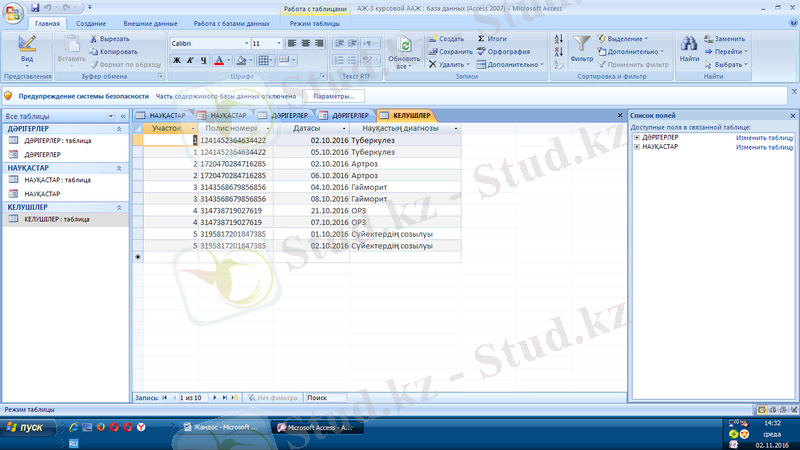The height and width of the screenshot is (450, 800).
Task: Click the Параметры... security warning button
Action: [334, 96]
